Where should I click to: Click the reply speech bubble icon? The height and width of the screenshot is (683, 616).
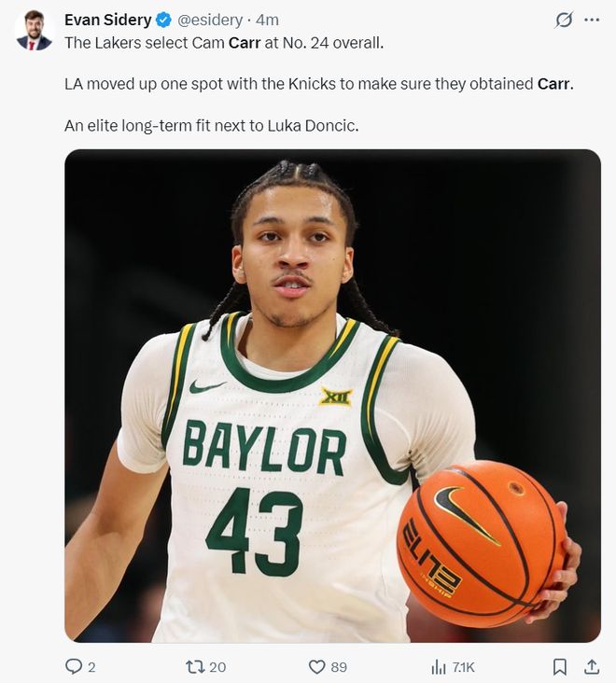click(x=73, y=666)
